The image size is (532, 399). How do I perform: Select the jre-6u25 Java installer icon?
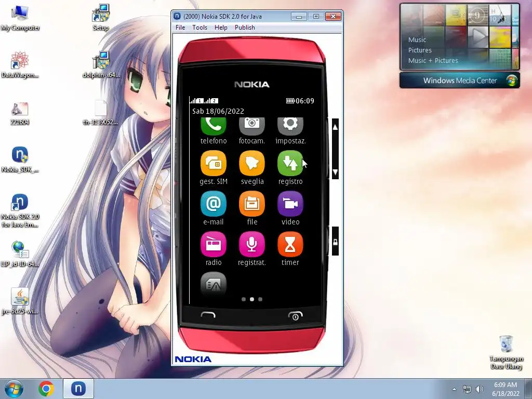pos(20,301)
